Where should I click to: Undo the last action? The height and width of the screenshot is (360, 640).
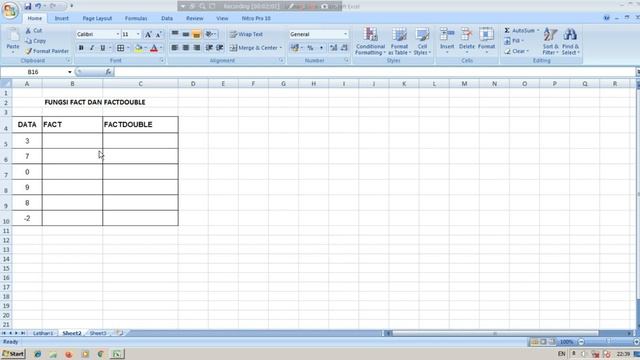click(x=38, y=6)
